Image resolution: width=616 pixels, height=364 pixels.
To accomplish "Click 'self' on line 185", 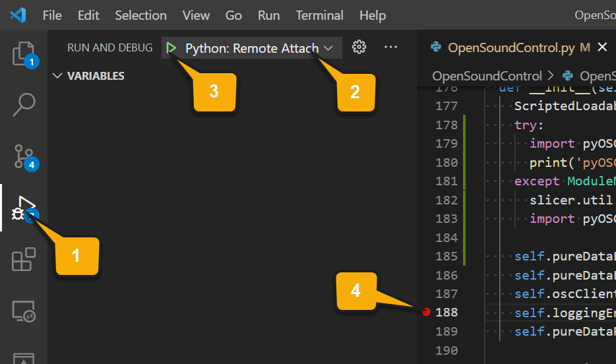I will [530, 256].
